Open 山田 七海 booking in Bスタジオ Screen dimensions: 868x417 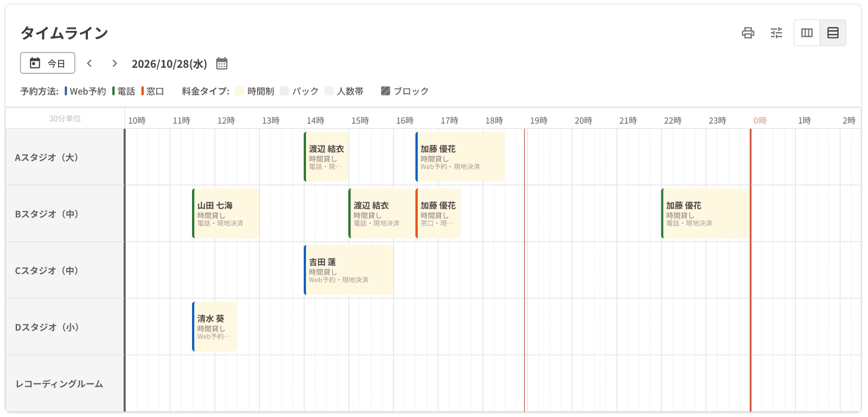click(x=225, y=213)
